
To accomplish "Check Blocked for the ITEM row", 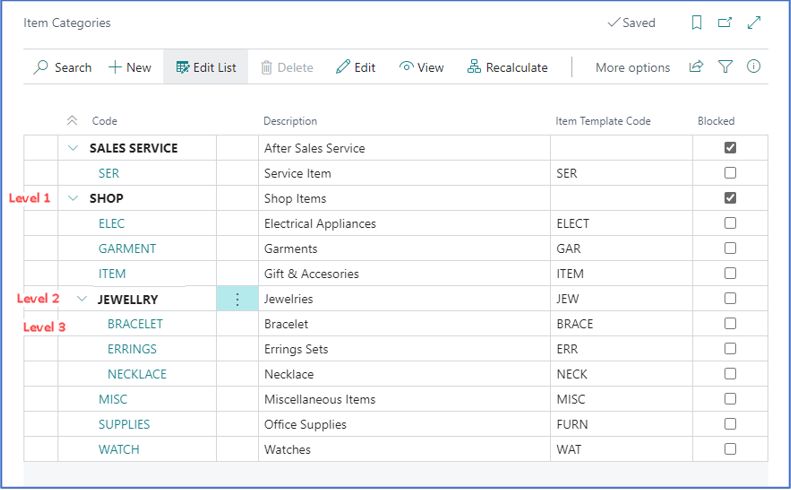I will (730, 274).
